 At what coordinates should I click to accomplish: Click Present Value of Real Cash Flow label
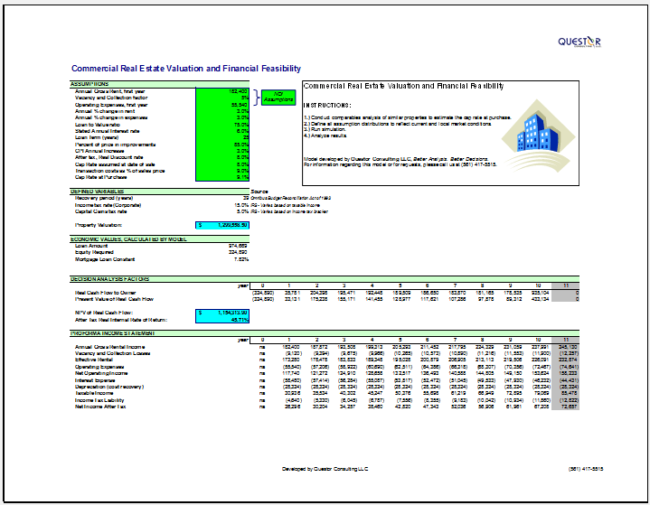click(x=114, y=299)
